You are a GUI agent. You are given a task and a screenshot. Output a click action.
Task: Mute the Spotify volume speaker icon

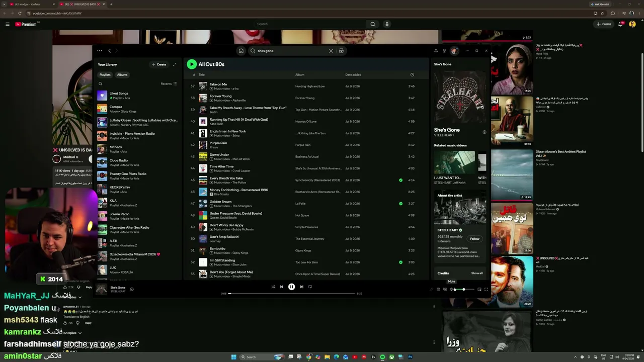click(x=452, y=289)
